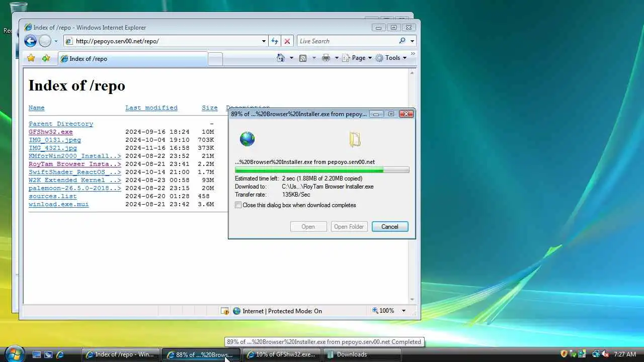This screenshot has height=362, width=644.
Task: Click the green download progress bar
Action: tap(322, 170)
